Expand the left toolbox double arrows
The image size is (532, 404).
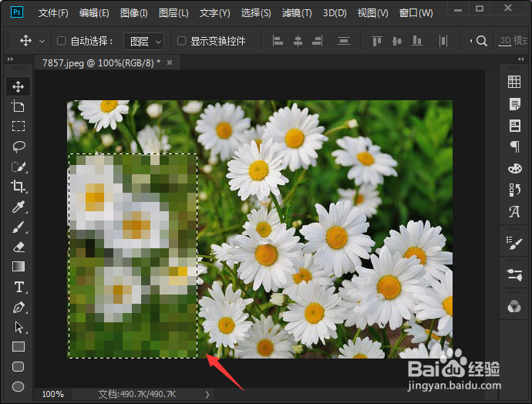(x=10, y=59)
